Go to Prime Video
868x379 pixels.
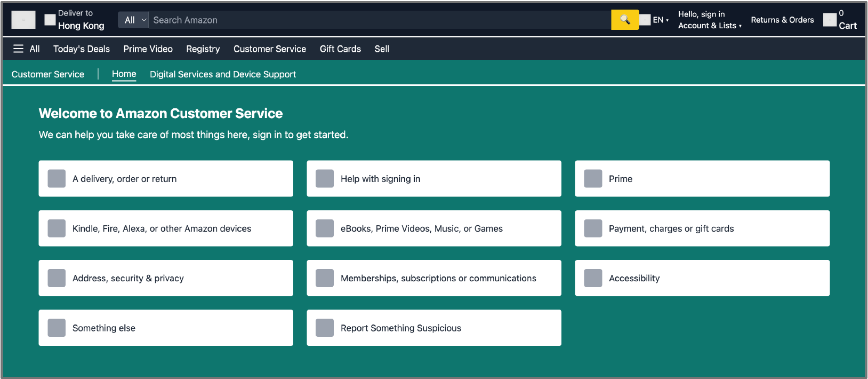[148, 49]
